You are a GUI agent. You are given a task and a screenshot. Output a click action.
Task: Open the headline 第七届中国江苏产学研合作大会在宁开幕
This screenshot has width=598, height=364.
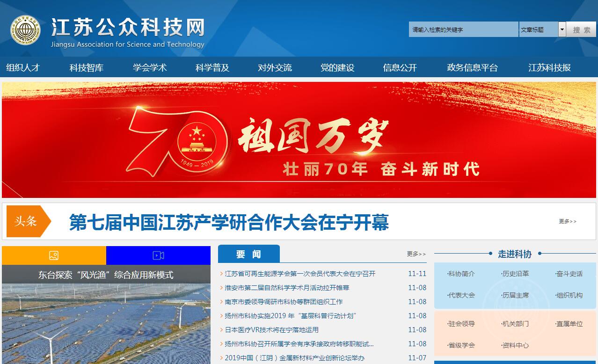[x=229, y=222]
